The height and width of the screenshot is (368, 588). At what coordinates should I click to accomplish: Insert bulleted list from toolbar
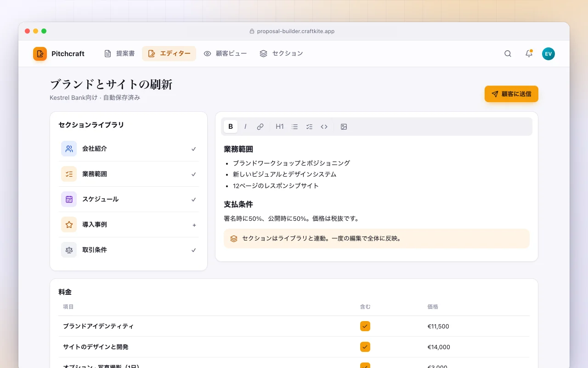[295, 126]
